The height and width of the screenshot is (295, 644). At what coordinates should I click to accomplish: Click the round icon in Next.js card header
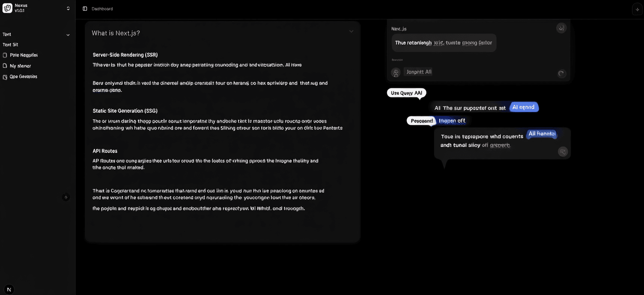[x=561, y=28]
